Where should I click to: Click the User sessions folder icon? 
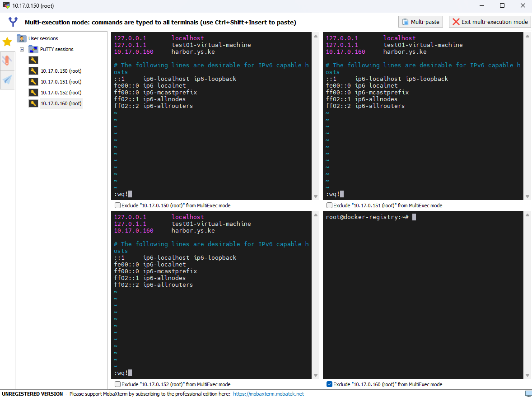pos(22,38)
